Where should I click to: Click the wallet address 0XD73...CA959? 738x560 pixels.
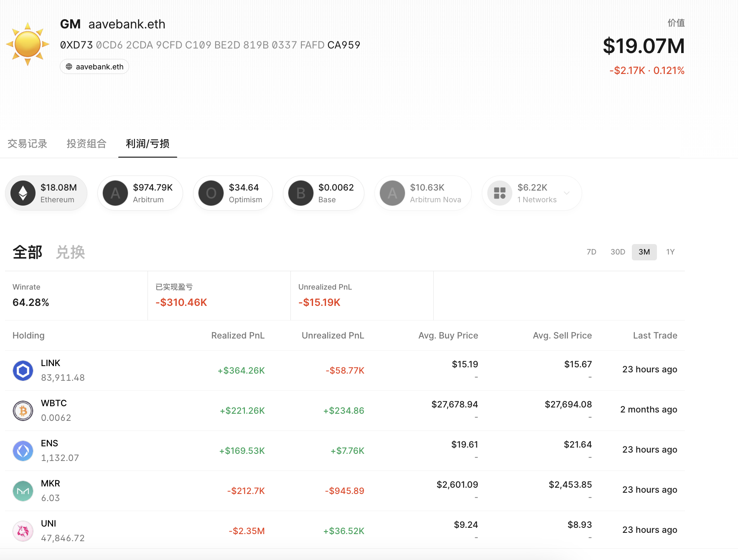[210, 45]
